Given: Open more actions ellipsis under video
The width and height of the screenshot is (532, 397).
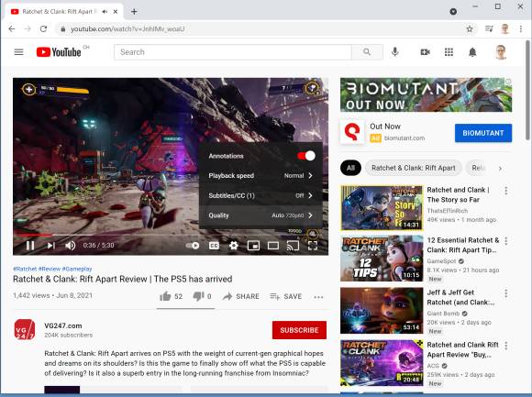Looking at the screenshot, I should (318, 297).
